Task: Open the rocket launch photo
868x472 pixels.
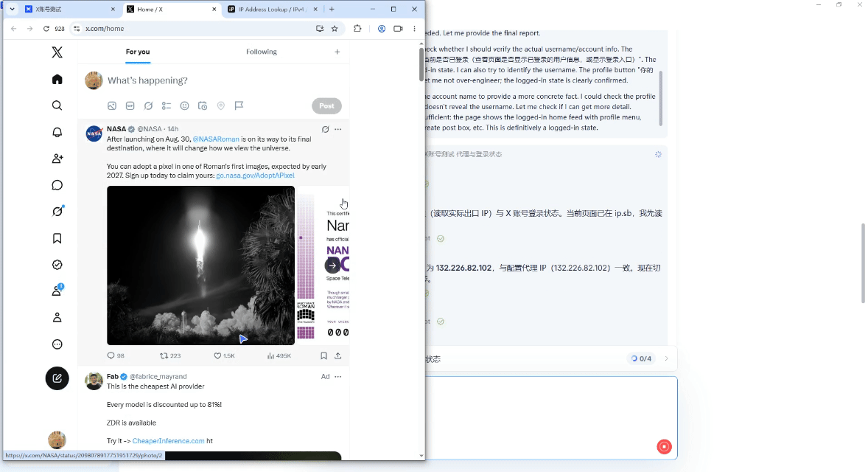Action: tap(201, 265)
